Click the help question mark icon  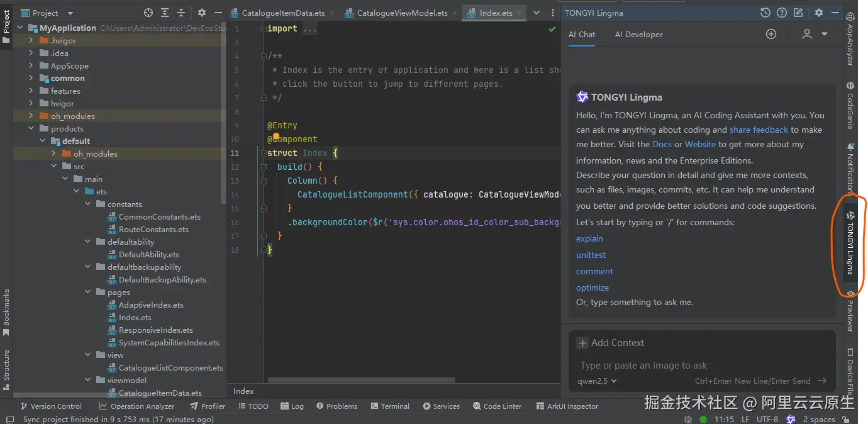pos(781,13)
